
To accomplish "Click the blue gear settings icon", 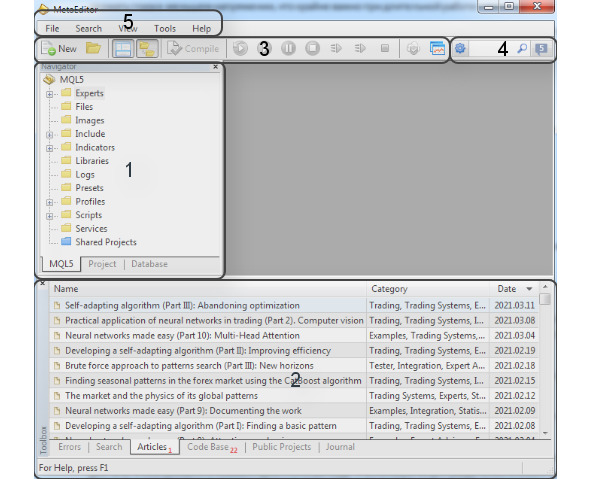I will (460, 48).
